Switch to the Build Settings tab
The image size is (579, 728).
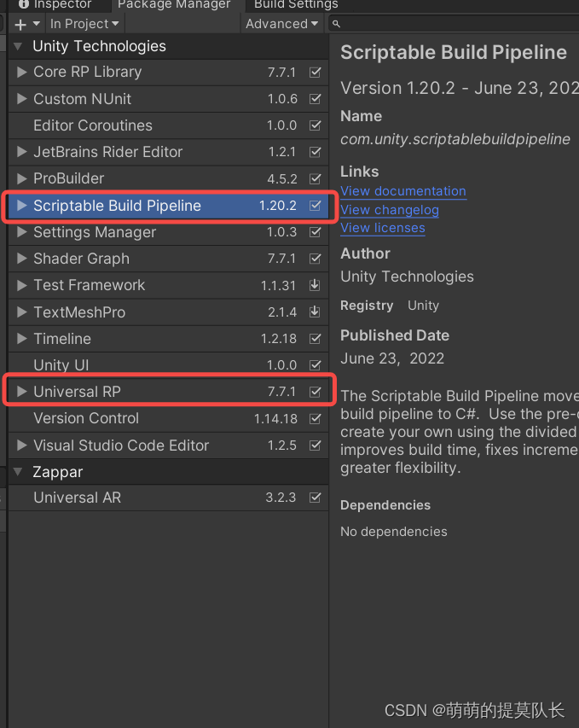(x=296, y=4)
